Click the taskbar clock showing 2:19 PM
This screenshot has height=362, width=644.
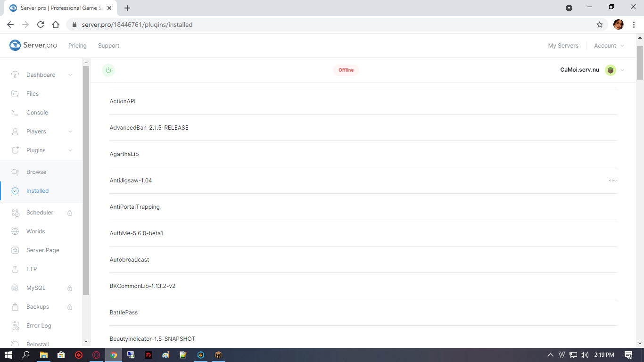point(604,355)
